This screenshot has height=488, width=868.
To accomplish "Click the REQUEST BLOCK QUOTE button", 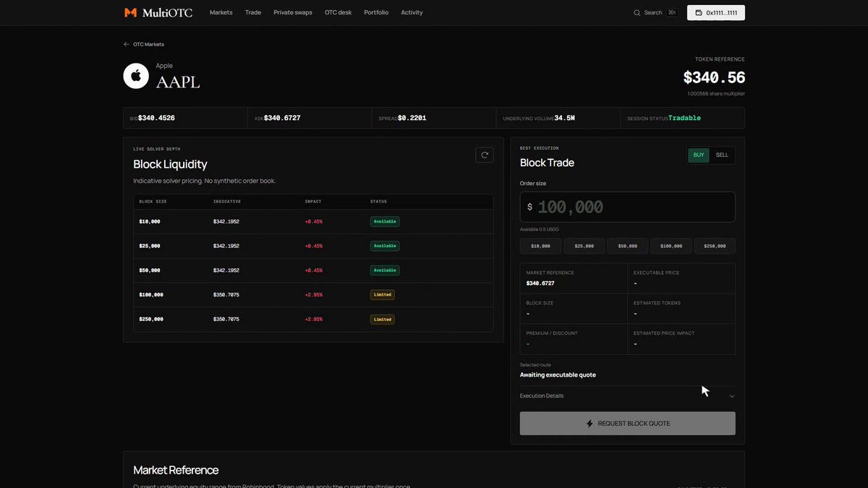I will point(628,424).
